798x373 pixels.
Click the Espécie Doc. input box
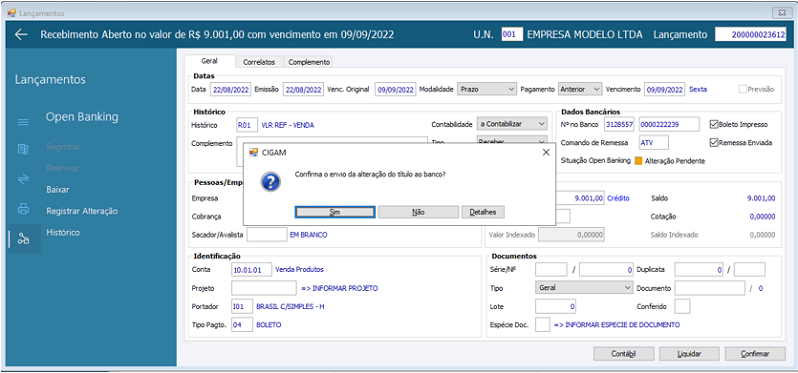(543, 324)
